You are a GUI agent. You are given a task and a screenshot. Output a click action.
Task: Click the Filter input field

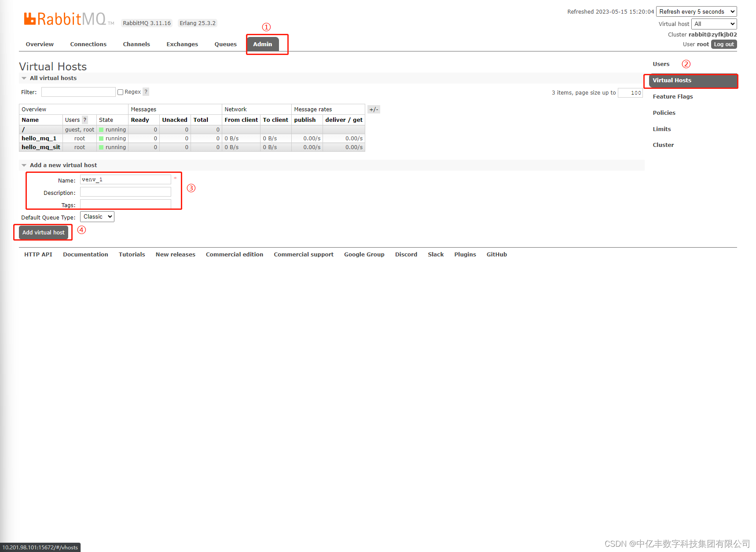[x=78, y=92]
